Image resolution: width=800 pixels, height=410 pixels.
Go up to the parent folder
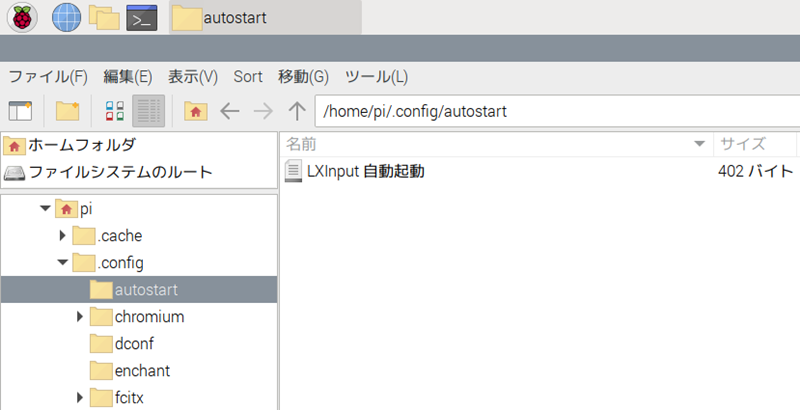[x=297, y=111]
